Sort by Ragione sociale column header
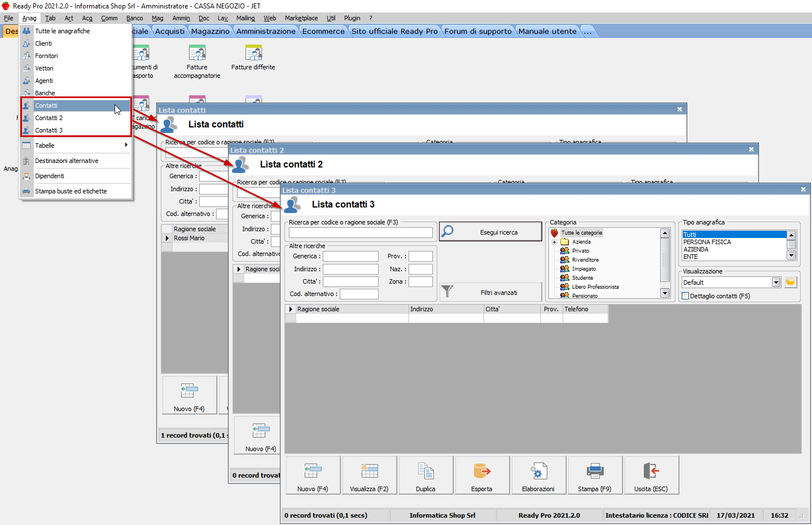This screenshot has width=812, height=525. click(x=352, y=309)
